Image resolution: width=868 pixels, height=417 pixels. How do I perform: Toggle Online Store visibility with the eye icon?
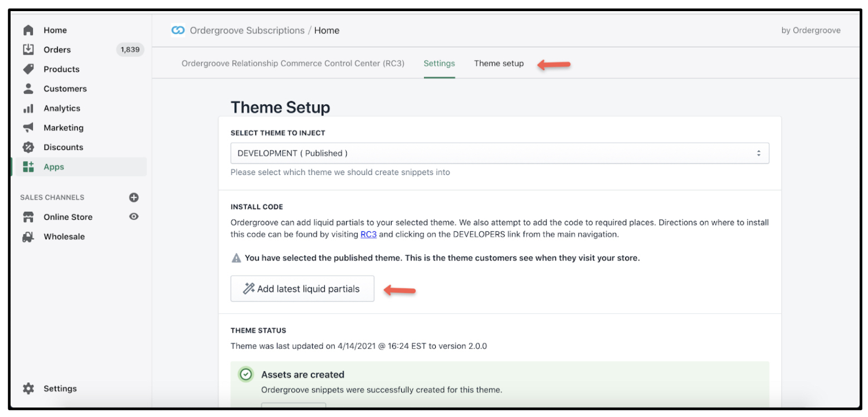[x=133, y=217]
